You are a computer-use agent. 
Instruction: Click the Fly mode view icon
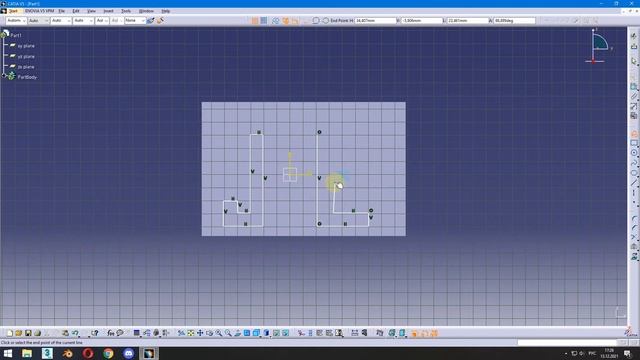(181, 333)
